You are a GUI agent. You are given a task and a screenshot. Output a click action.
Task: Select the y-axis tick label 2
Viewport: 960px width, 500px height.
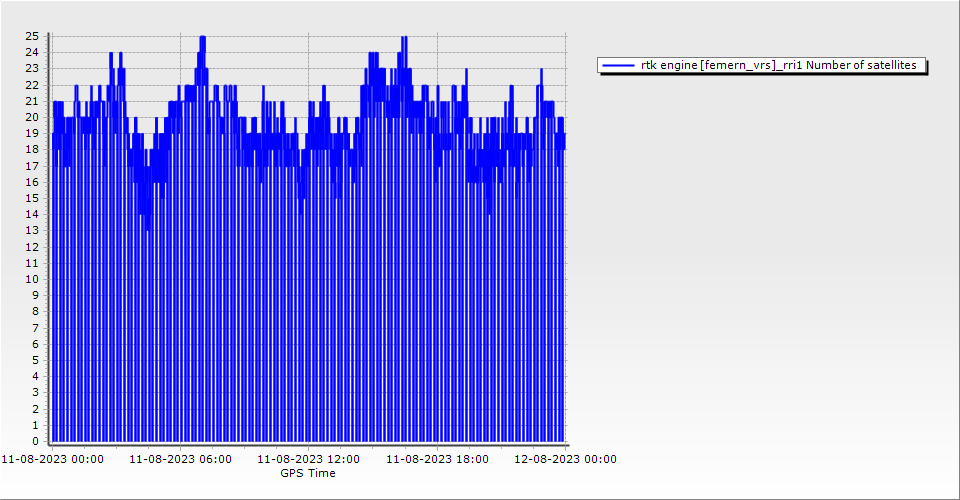click(35, 409)
